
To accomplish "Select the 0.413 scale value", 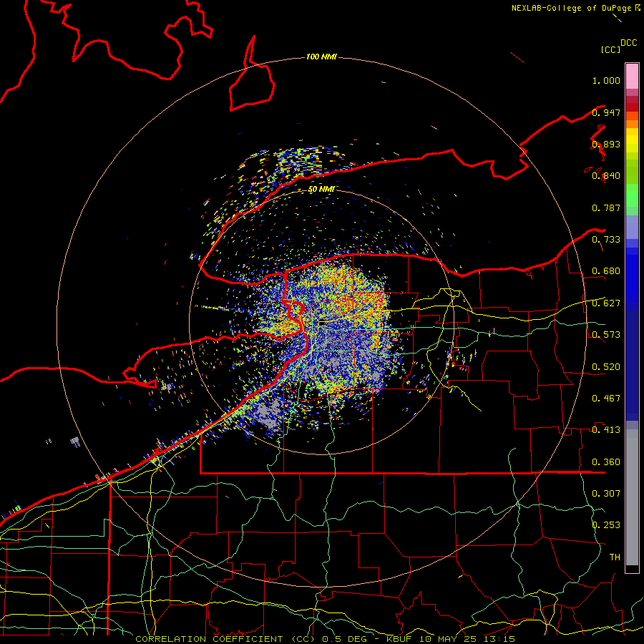I will (606, 430).
